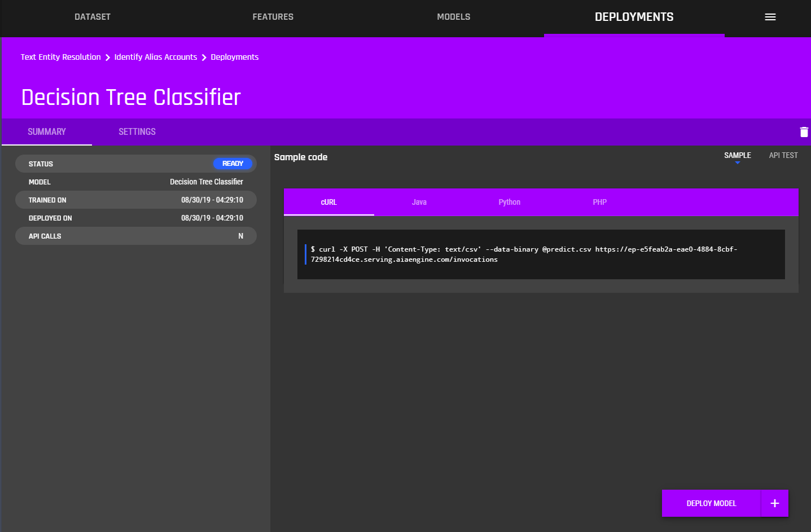
Task: Click the Decision Tree Classifier heading
Action: tap(131, 97)
